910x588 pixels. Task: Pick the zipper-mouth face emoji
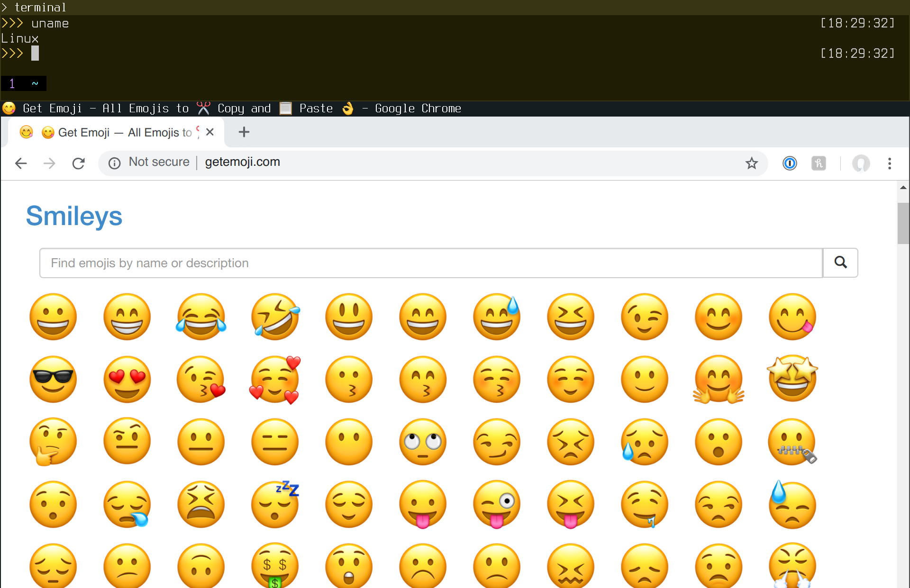click(x=792, y=442)
